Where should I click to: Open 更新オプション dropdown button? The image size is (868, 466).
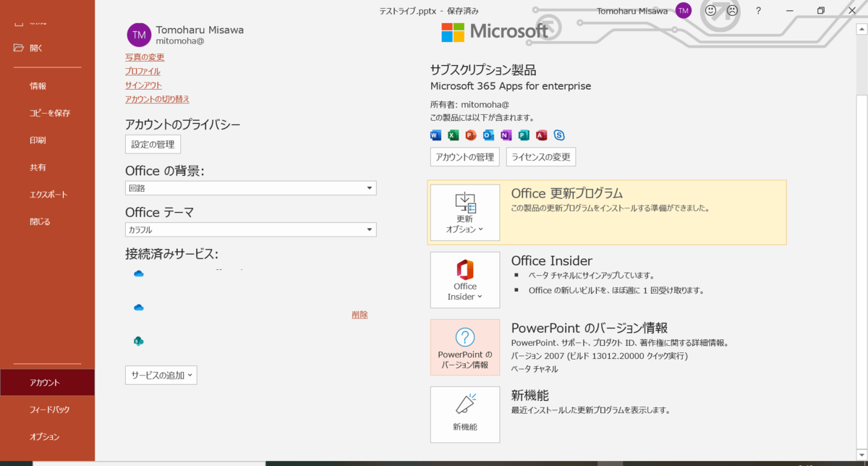(x=465, y=213)
